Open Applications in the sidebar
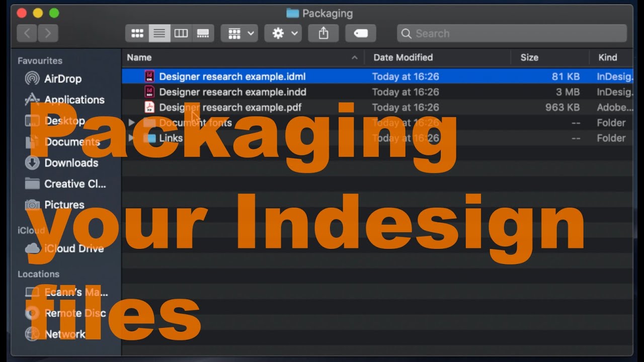Viewport: 644px width, 362px height. [x=74, y=100]
